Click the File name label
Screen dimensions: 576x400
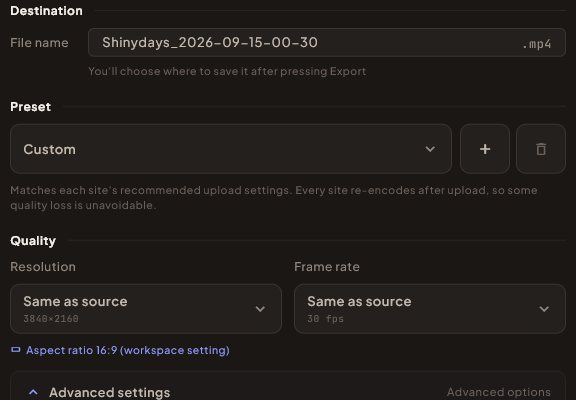(x=39, y=43)
